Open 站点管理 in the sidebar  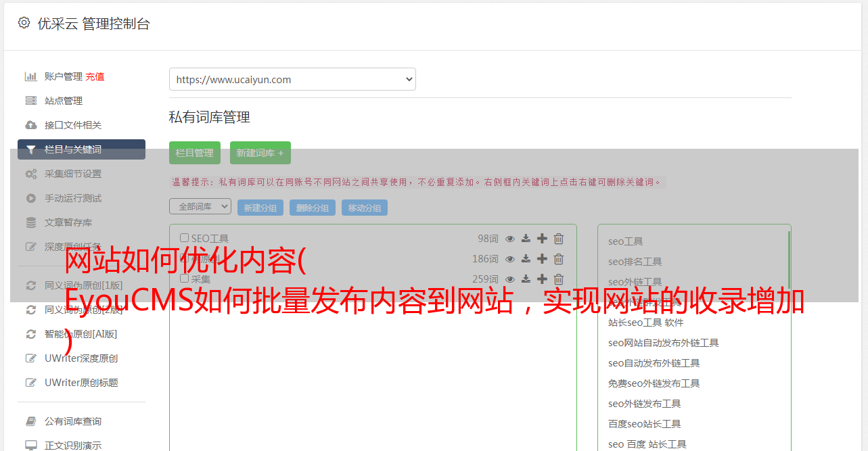click(x=64, y=101)
